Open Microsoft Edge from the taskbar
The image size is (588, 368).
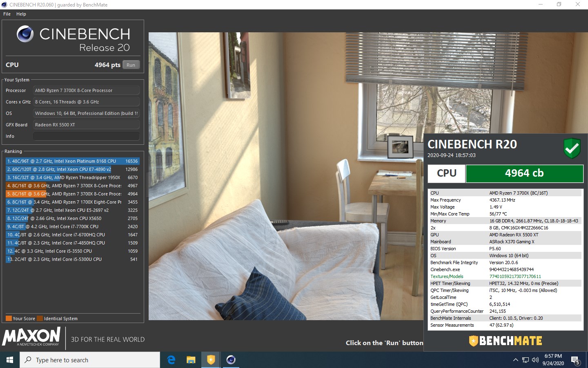(171, 360)
